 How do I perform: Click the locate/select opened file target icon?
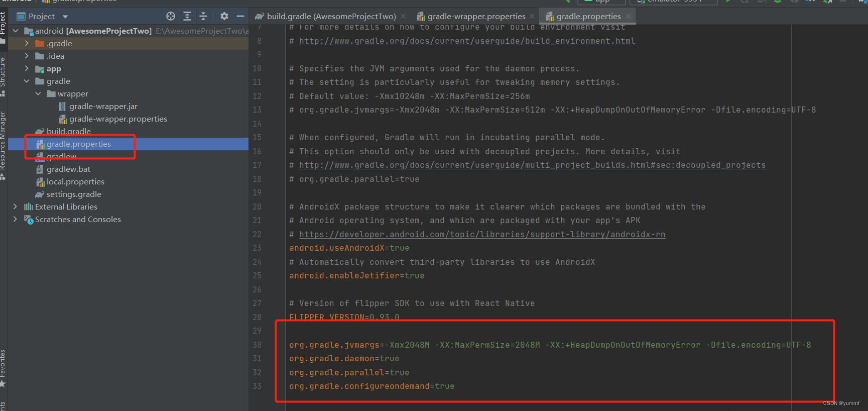click(171, 16)
